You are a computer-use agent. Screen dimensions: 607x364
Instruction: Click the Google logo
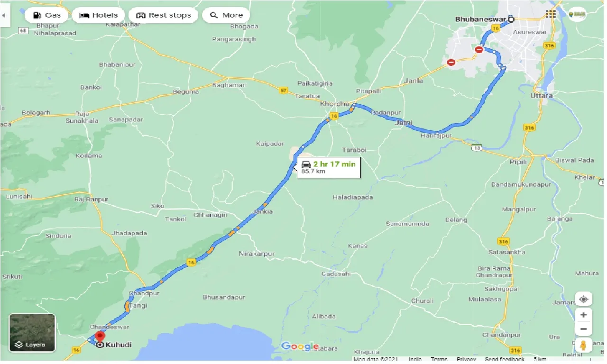[300, 346]
